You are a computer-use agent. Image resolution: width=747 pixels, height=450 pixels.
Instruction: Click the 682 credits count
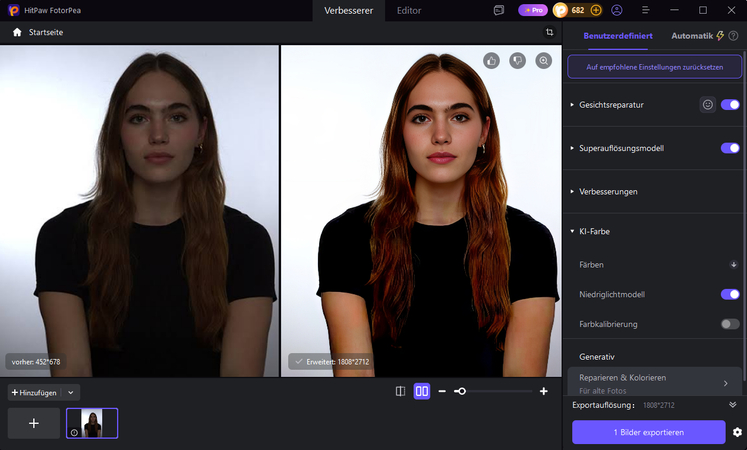coord(578,10)
